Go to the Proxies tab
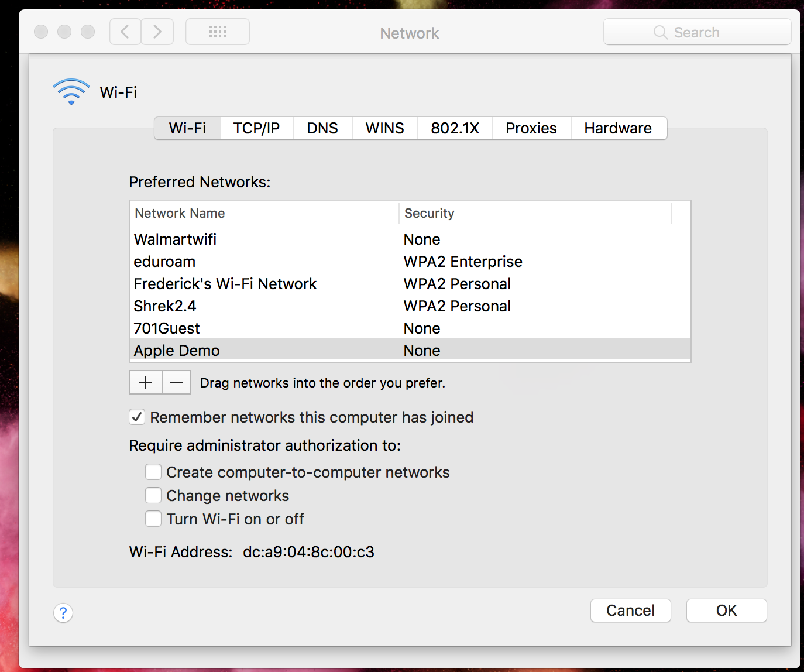The image size is (804, 672). pos(531,128)
